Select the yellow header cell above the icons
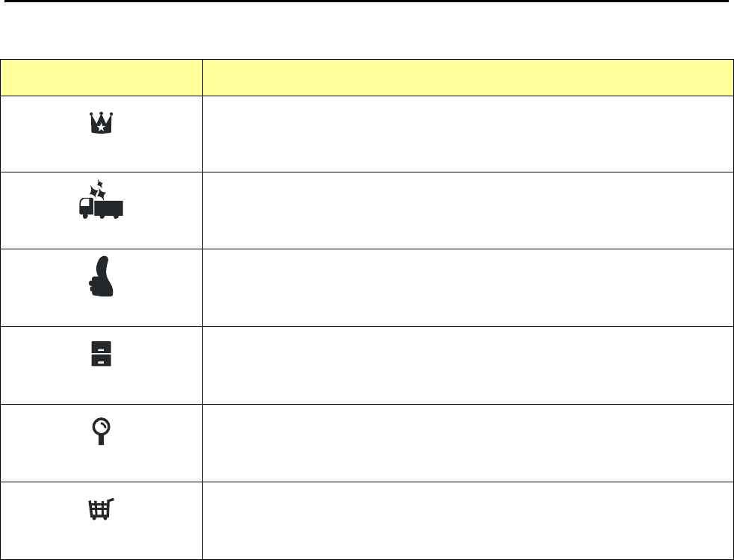734x560 pixels. click(x=101, y=78)
